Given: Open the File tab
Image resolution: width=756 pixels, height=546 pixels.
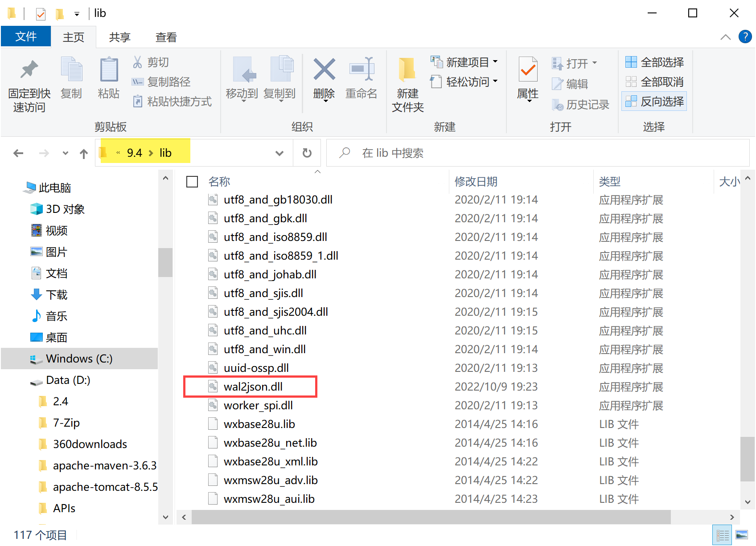Looking at the screenshot, I should coord(26,37).
